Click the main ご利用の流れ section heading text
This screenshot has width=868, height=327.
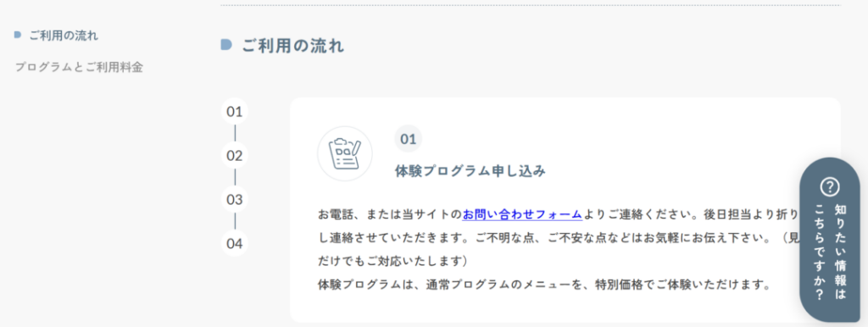point(292,46)
